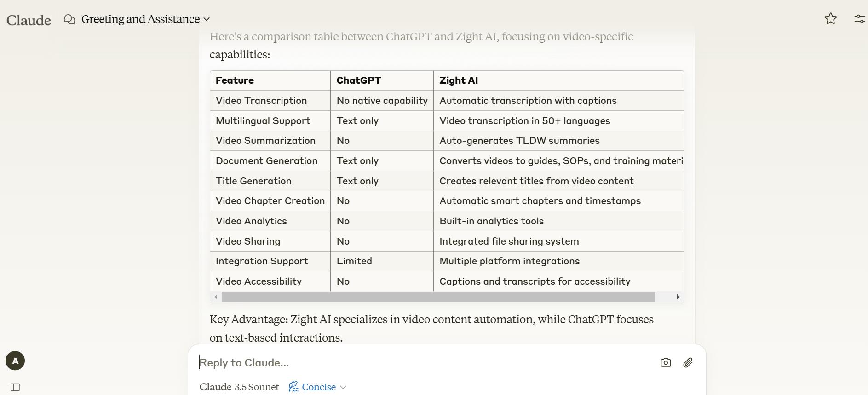Viewport: 868px width, 395px height.
Task: Attach a file using paperclip icon
Action: [x=687, y=363]
